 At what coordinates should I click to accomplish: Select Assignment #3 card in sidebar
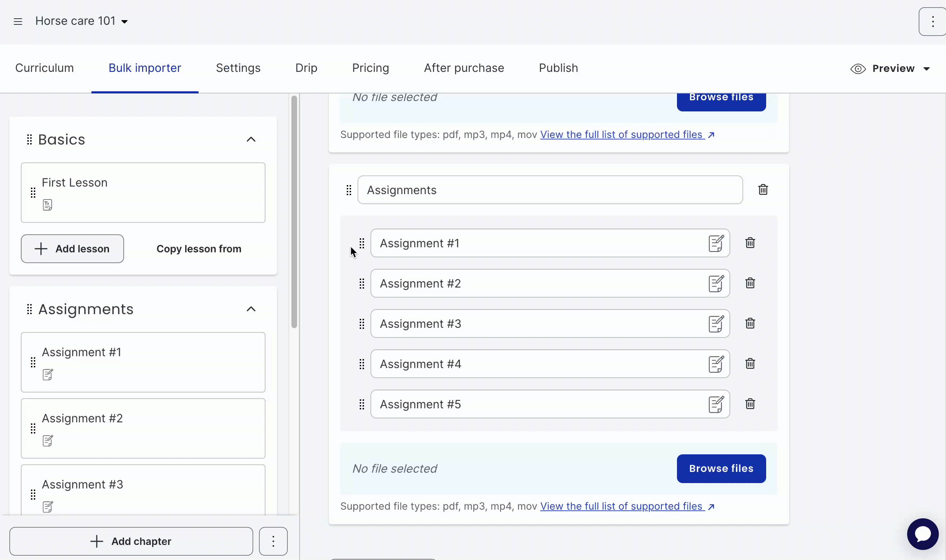click(143, 490)
